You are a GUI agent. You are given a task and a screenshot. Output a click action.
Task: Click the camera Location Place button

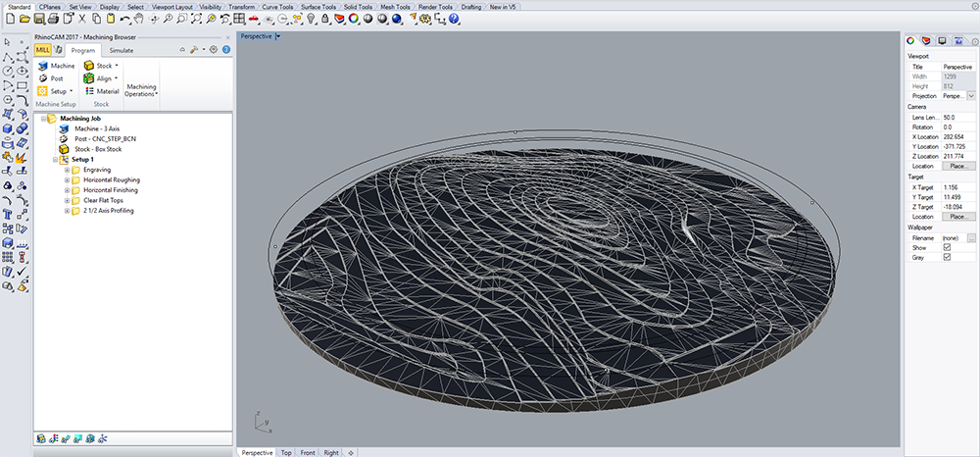pyautogui.click(x=958, y=167)
